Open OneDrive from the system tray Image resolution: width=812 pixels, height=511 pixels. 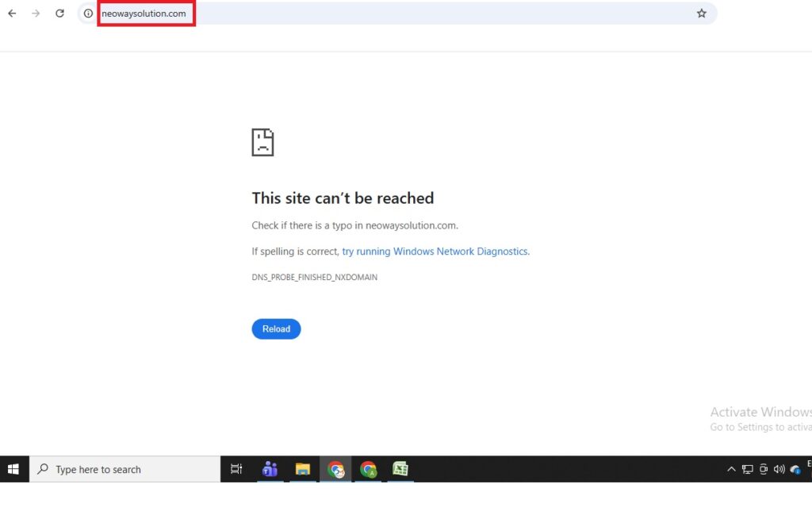tap(796, 469)
